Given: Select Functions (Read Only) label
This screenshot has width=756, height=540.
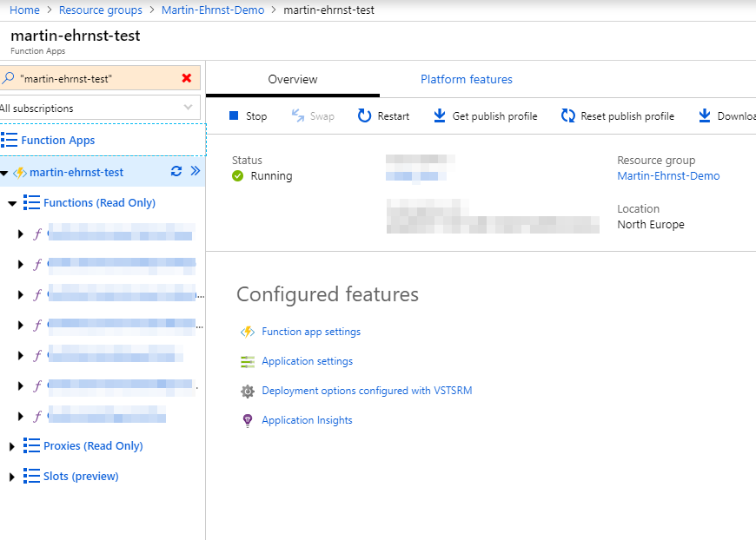Looking at the screenshot, I should coord(99,203).
